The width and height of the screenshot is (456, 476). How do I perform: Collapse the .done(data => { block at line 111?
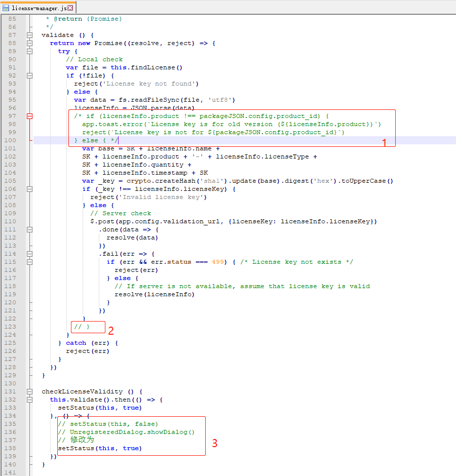click(29, 230)
